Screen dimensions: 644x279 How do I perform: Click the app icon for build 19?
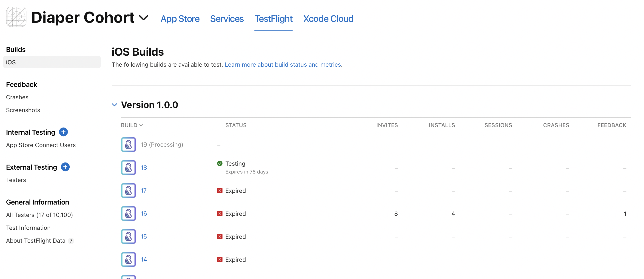pos(128,145)
